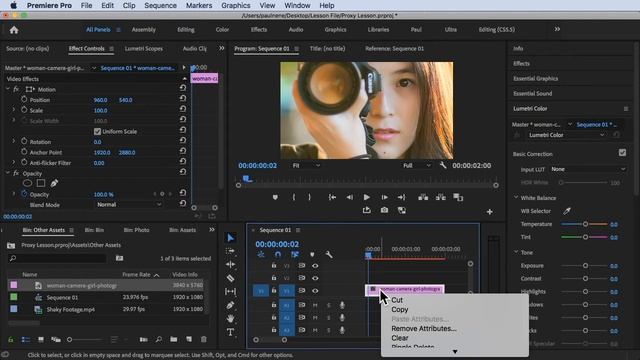Go to Out point button
640x360 pixels.
click(x=402, y=197)
